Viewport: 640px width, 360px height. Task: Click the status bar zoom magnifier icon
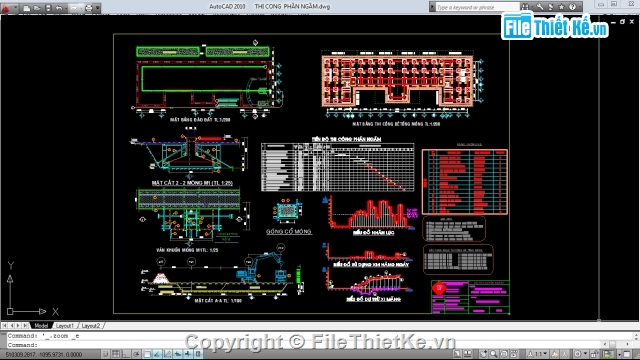coord(494,354)
